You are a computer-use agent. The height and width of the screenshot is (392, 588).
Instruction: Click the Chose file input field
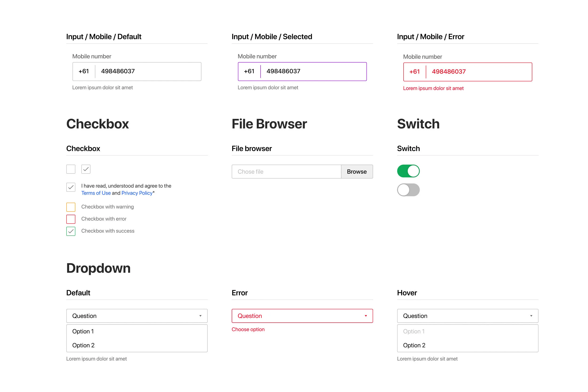click(286, 171)
